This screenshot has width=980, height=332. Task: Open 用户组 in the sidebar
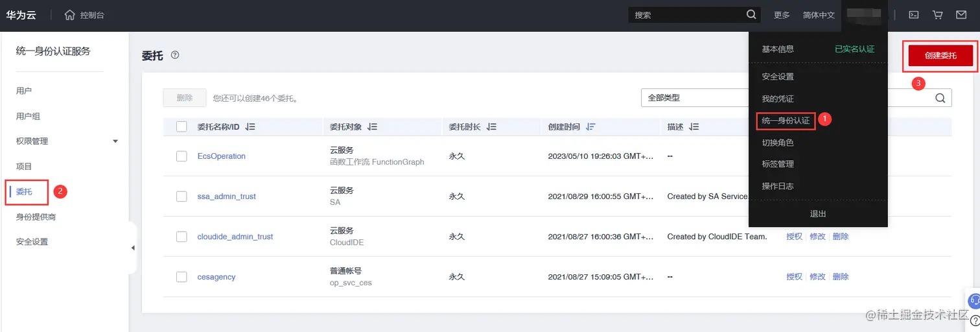(x=28, y=116)
